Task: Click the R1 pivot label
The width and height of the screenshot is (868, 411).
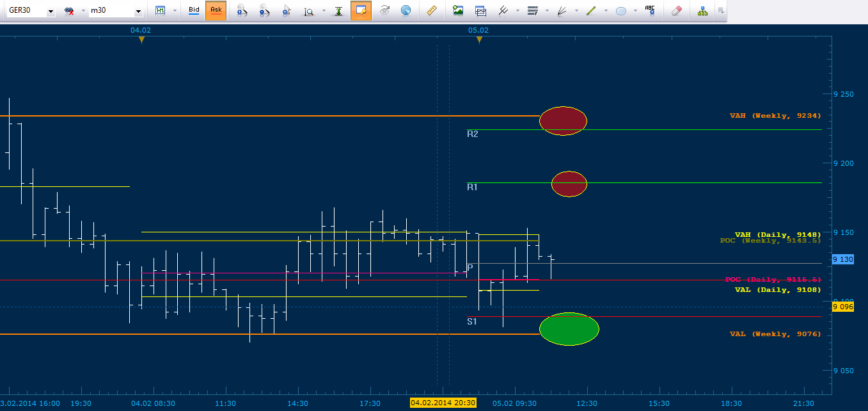Action: (473, 187)
